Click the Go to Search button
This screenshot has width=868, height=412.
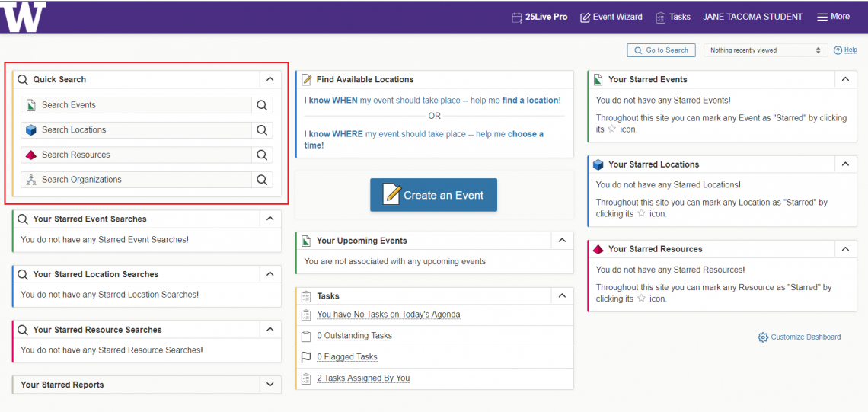pyautogui.click(x=660, y=50)
